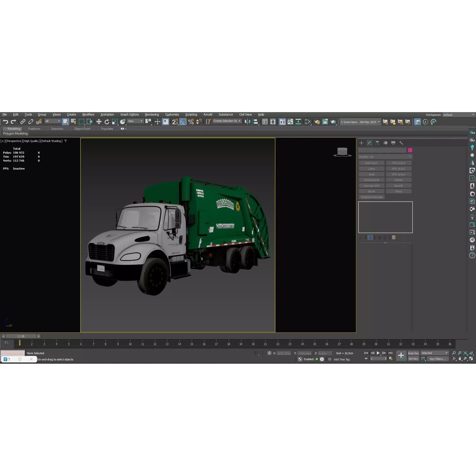Activate the Select and Rotate tool
Screen dimensions: 476x476
(107, 122)
